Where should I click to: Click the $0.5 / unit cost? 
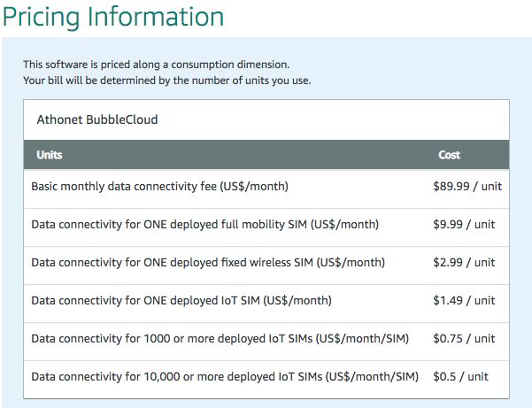pos(460,377)
